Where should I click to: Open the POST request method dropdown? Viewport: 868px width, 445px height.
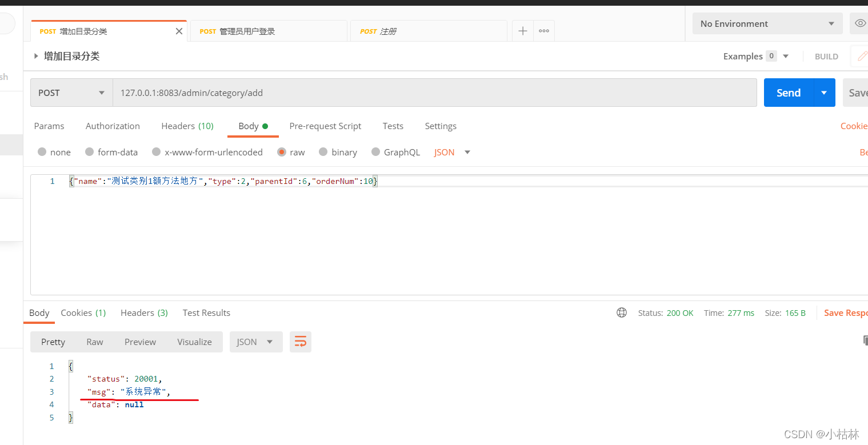coord(71,92)
